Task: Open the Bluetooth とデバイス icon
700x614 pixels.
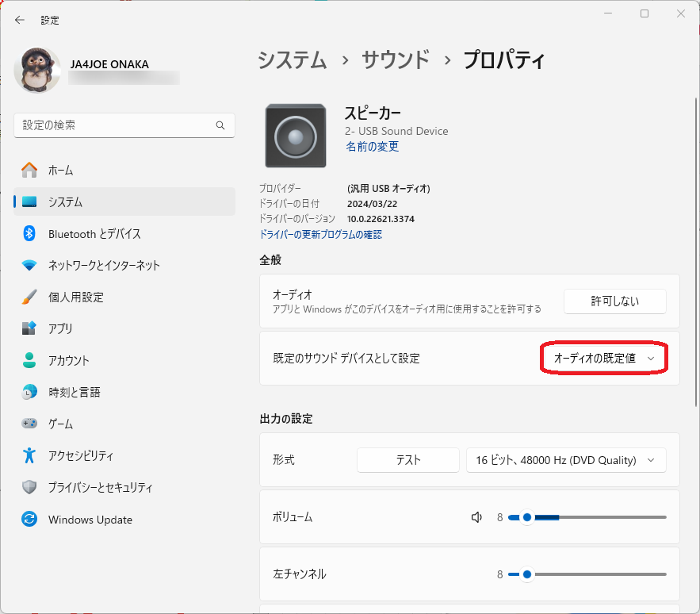Action: click(29, 233)
